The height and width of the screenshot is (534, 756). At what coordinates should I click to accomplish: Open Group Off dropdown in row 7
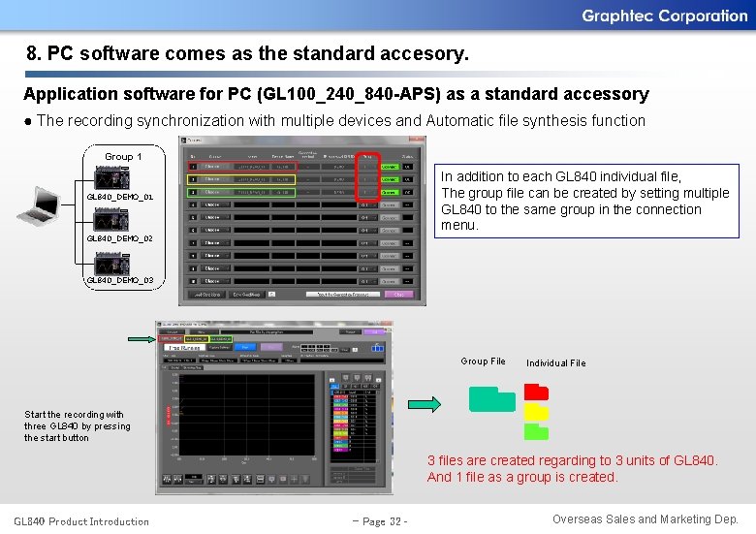tap(367, 243)
